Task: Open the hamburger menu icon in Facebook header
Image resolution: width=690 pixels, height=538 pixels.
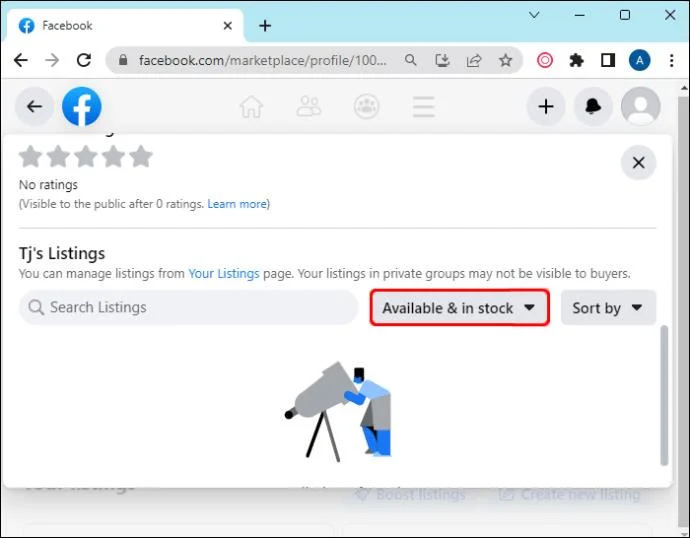Action: pyautogui.click(x=424, y=106)
